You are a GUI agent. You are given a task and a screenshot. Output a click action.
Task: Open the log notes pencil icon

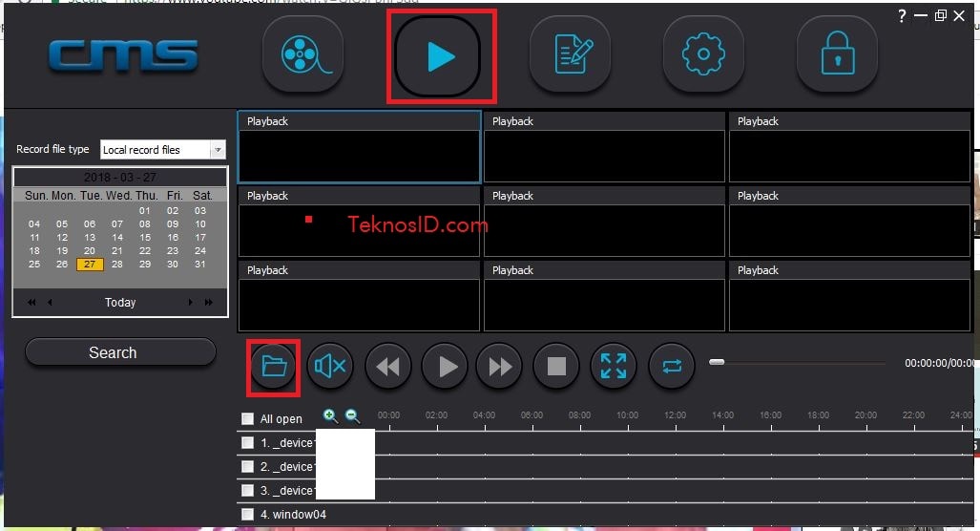pyautogui.click(x=570, y=54)
